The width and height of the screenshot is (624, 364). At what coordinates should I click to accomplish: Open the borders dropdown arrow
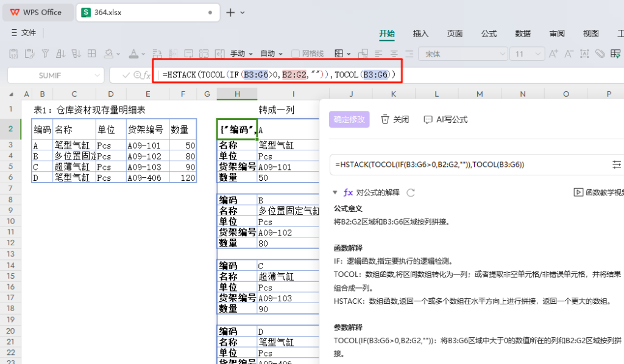point(349,54)
